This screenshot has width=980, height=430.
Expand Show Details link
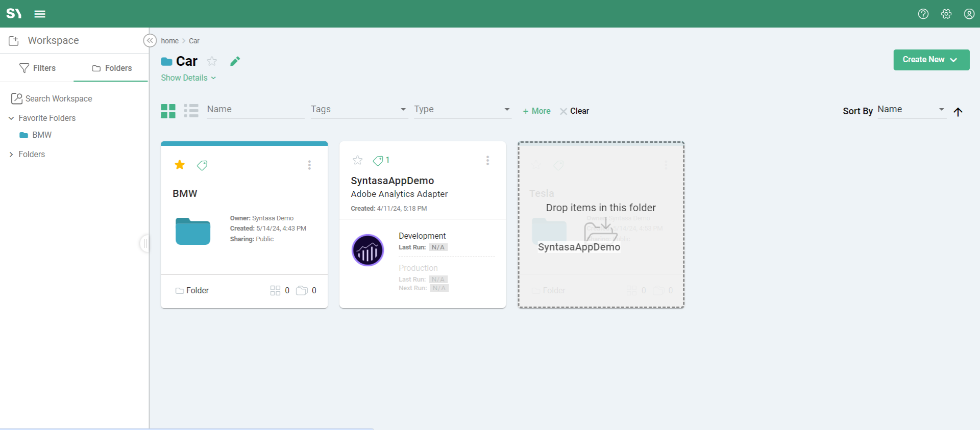[188, 78]
